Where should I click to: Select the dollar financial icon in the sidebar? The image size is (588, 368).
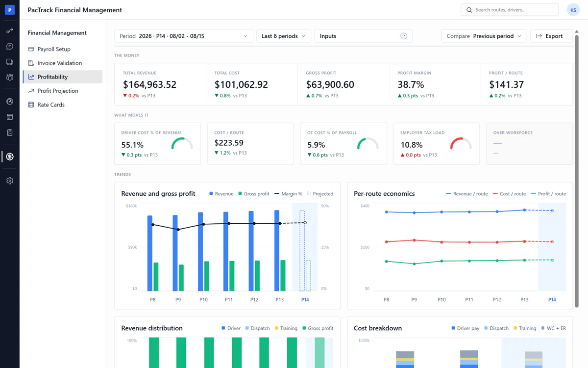(x=10, y=157)
